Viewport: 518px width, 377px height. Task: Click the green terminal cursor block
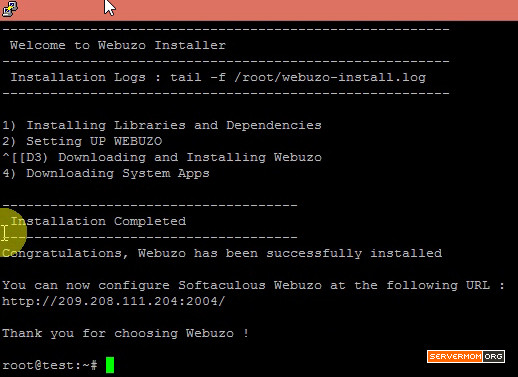(110, 365)
